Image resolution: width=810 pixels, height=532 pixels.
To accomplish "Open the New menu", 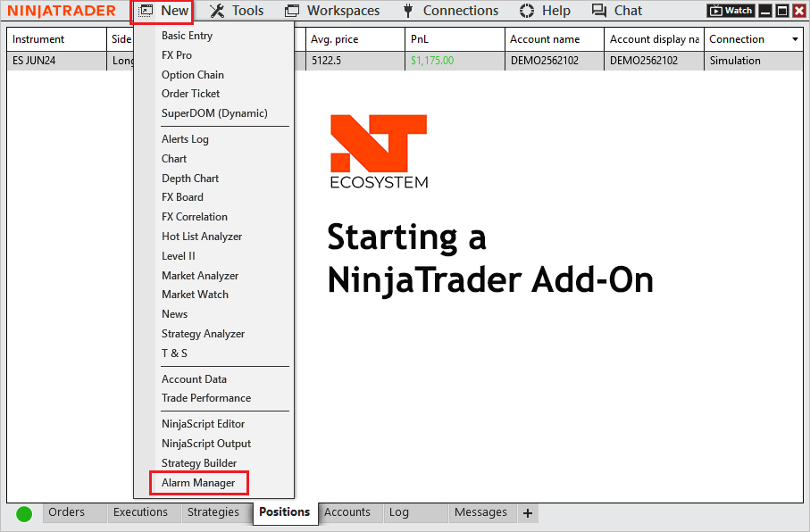I will (x=162, y=11).
